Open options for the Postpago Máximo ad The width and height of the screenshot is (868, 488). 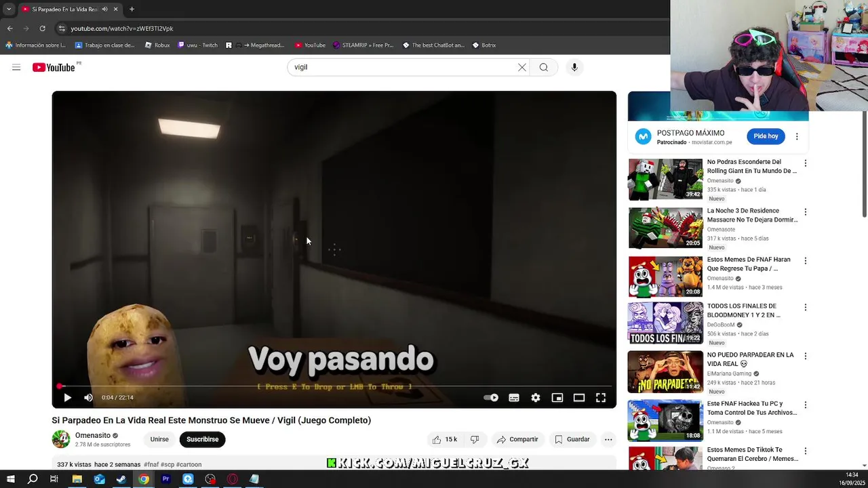[797, 136]
